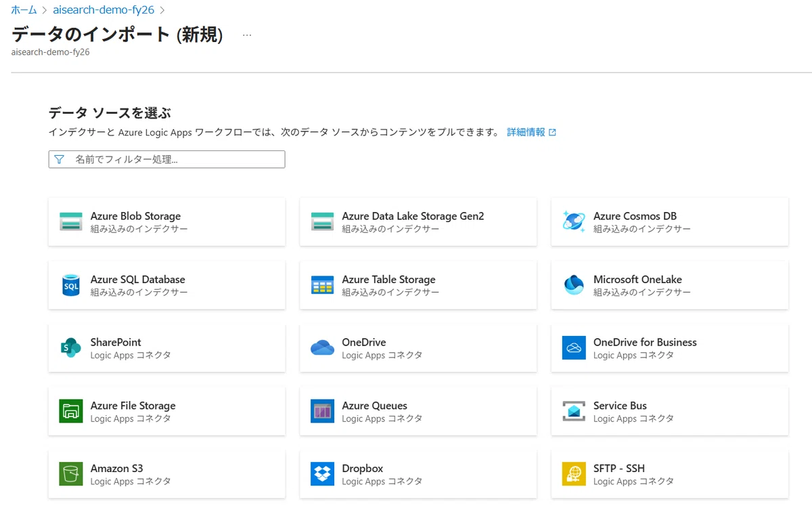812x510 pixels.
Task: Click the Azure Data Lake Storage Gen2 icon
Action: coord(322,221)
